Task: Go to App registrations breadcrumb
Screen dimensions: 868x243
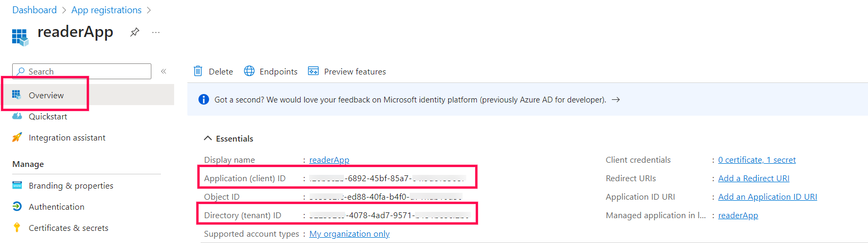Action: pyautogui.click(x=106, y=10)
